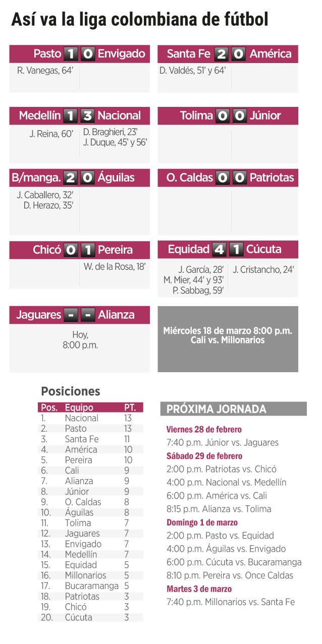Click the Cúcuta row at position 20

(x=90, y=617)
